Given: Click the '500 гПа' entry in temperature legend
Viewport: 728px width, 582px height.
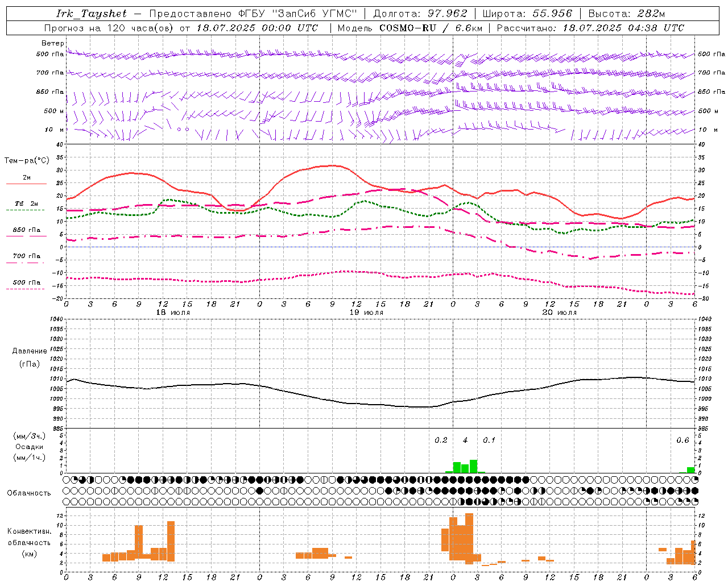Looking at the screenshot, I should click(27, 282).
